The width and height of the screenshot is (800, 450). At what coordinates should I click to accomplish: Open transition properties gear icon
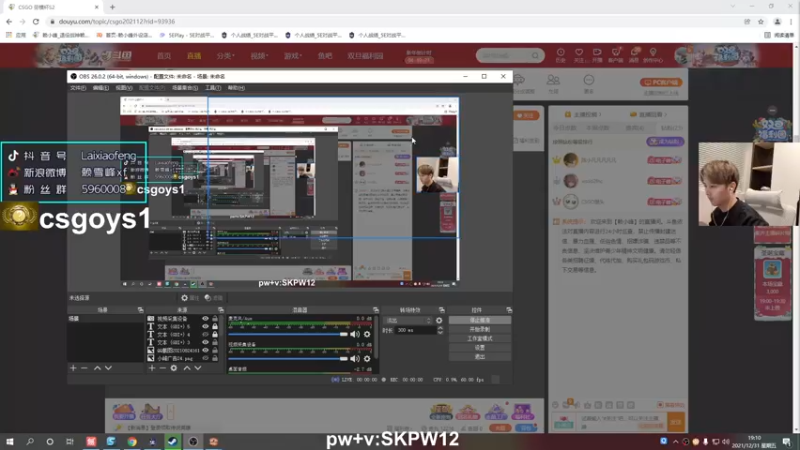pos(439,320)
